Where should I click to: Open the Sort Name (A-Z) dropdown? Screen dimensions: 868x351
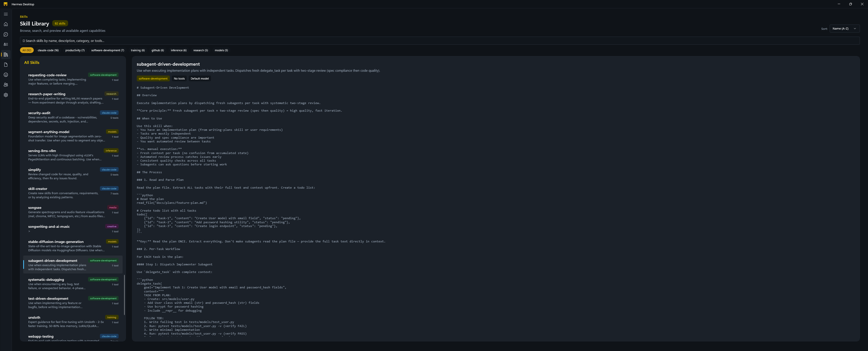click(x=844, y=29)
